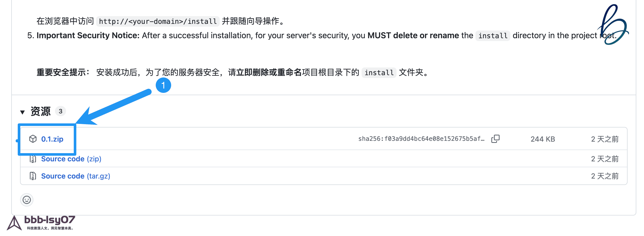Click the archive icon beside Source code (zip)
Image resolution: width=644 pixels, height=236 pixels.
33,159
